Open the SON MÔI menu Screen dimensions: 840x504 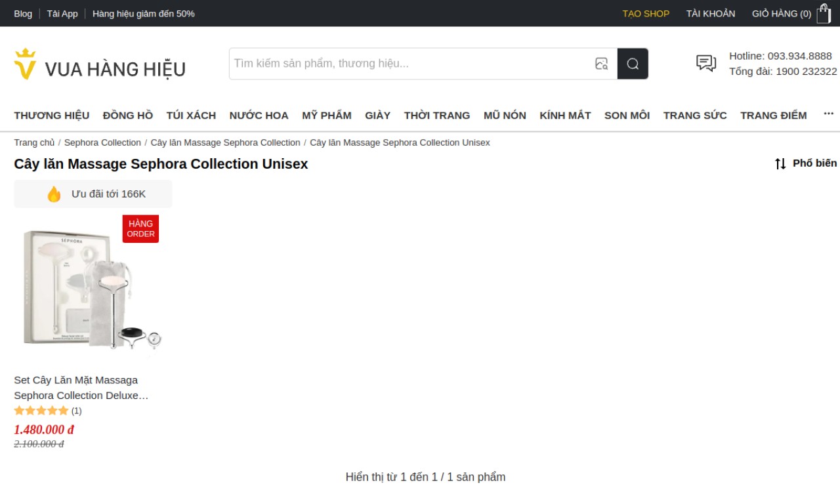coord(627,115)
